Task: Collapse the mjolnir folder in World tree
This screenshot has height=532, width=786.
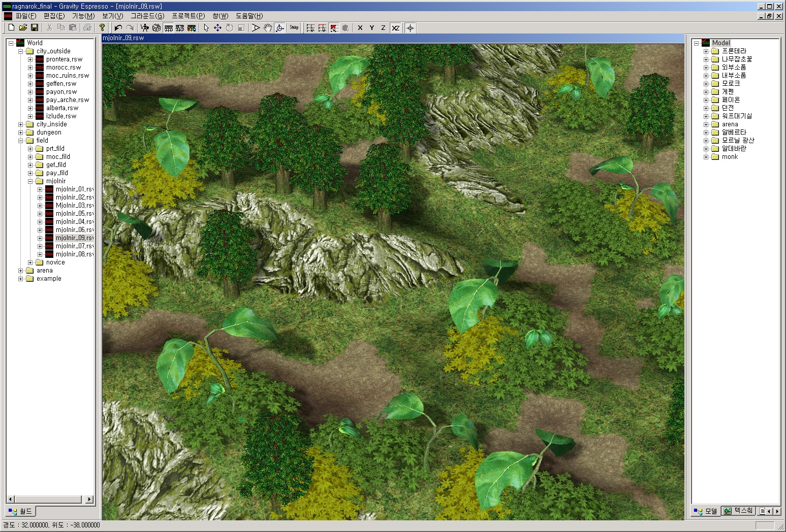Action: pyautogui.click(x=30, y=181)
